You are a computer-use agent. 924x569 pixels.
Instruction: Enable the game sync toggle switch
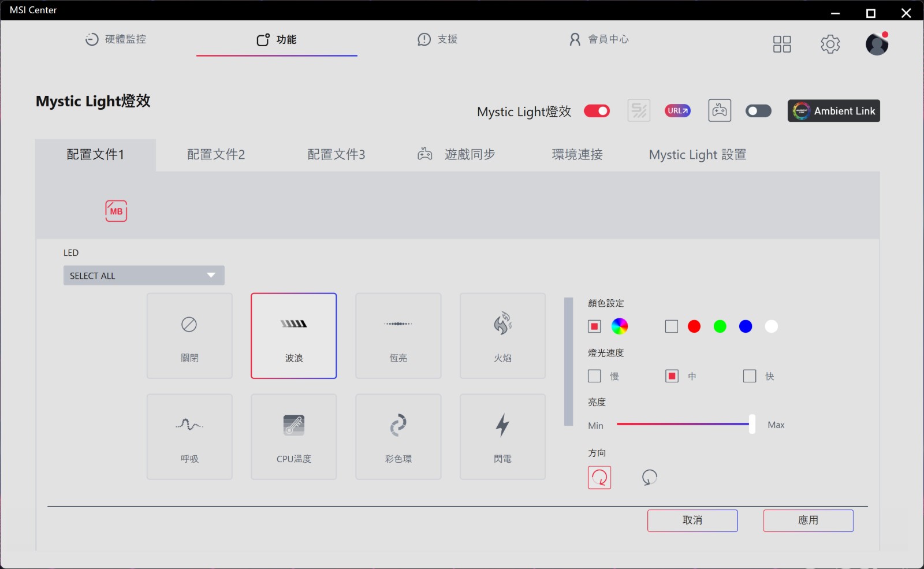[758, 111]
